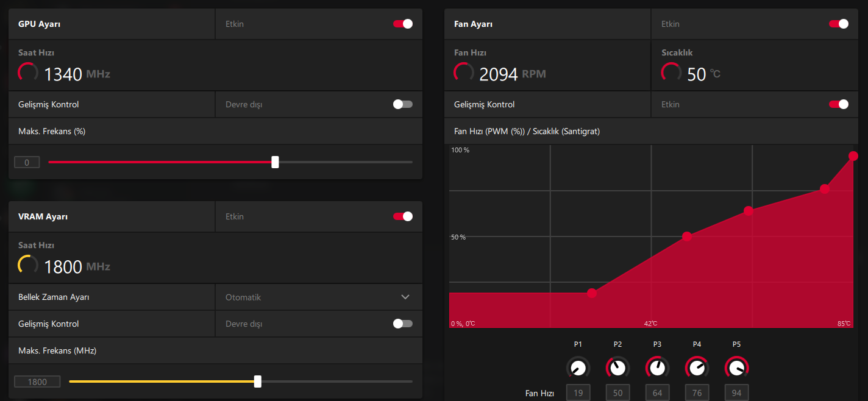Click the Fan Hızı input showing 50
This screenshot has width=868, height=401.
coord(617,393)
